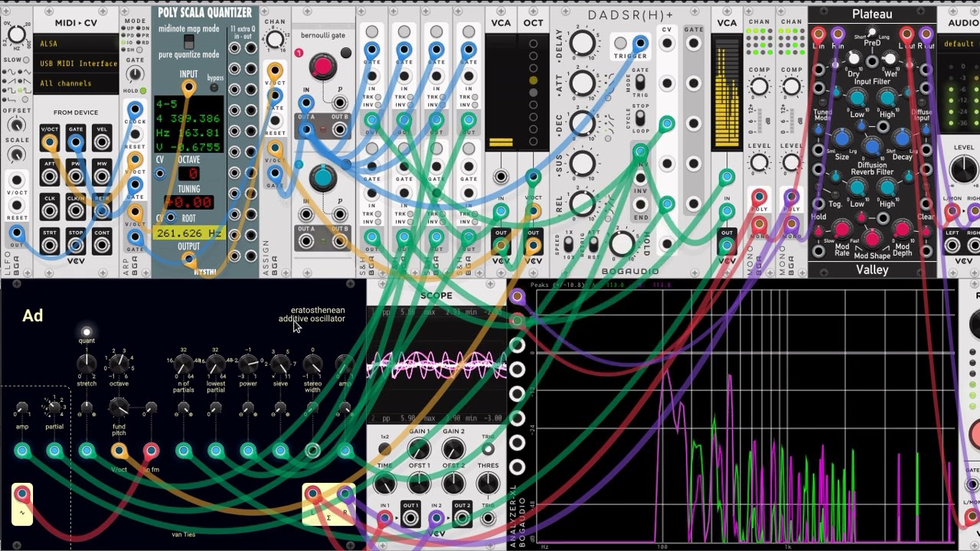Click the 261.626 Hz ROOT display
Screen dimensions: 980x551
pyautogui.click(x=188, y=233)
